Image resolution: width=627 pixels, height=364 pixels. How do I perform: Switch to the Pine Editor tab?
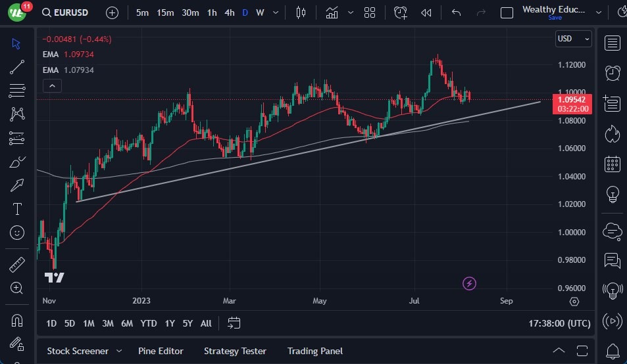[x=161, y=351]
